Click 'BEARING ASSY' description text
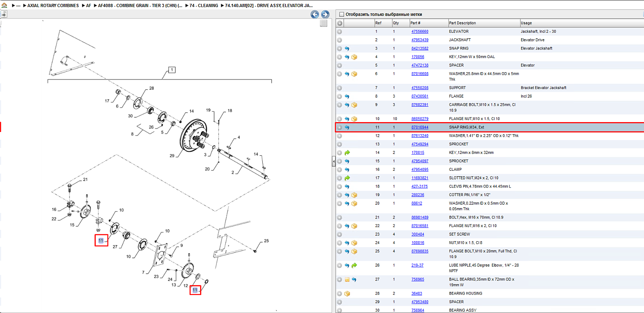 tap(462, 310)
